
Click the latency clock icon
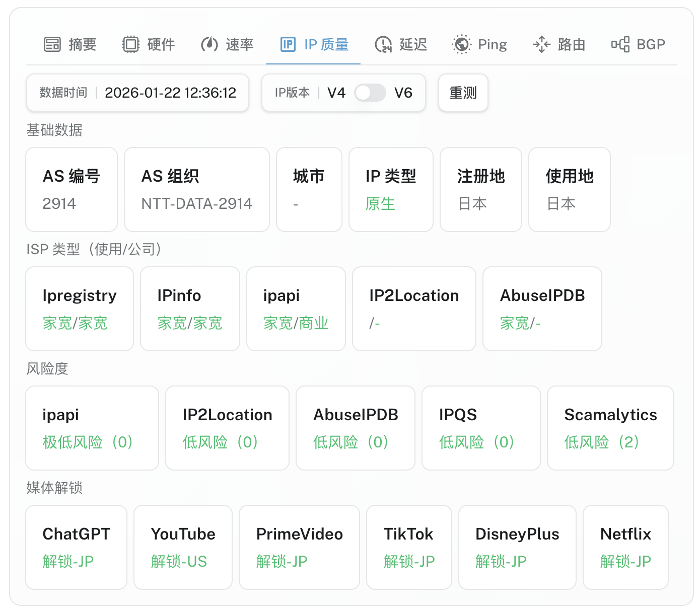(x=383, y=45)
